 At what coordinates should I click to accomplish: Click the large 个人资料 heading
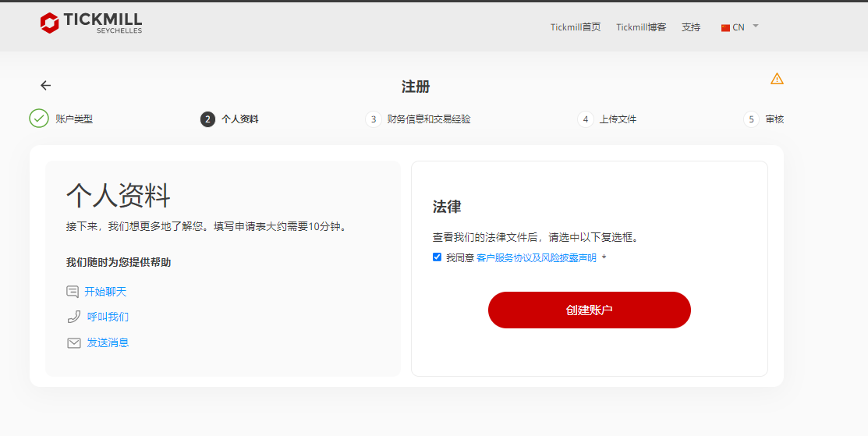119,195
